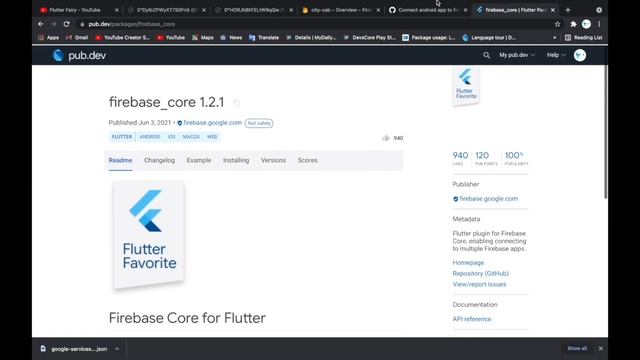The image size is (640, 360).
Task: Close the downloads bar
Action: (600, 349)
